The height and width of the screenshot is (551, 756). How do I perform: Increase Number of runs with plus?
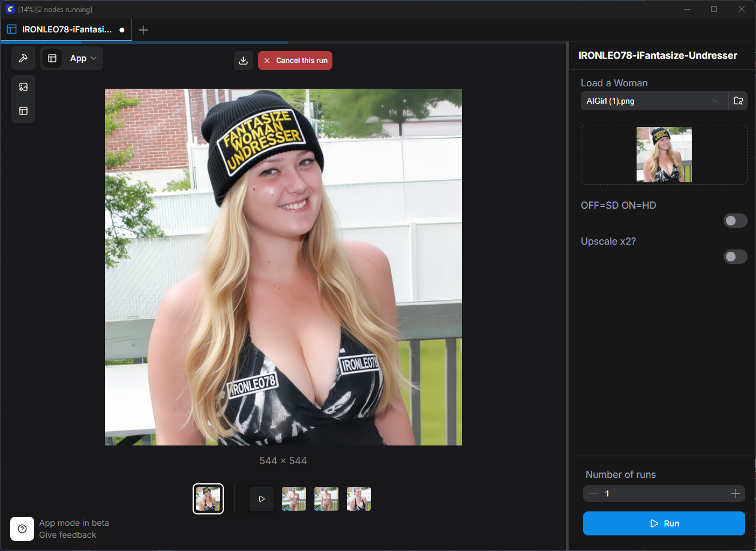(x=735, y=493)
